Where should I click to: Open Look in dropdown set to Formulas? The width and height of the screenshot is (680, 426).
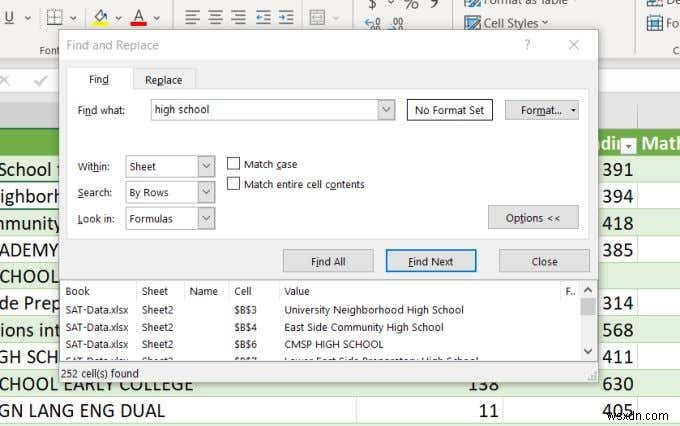click(x=170, y=219)
